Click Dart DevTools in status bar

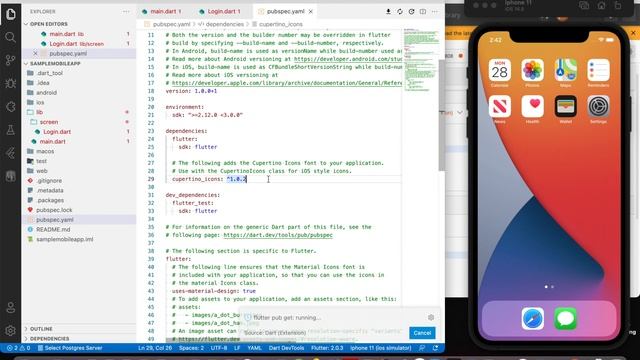point(286,348)
